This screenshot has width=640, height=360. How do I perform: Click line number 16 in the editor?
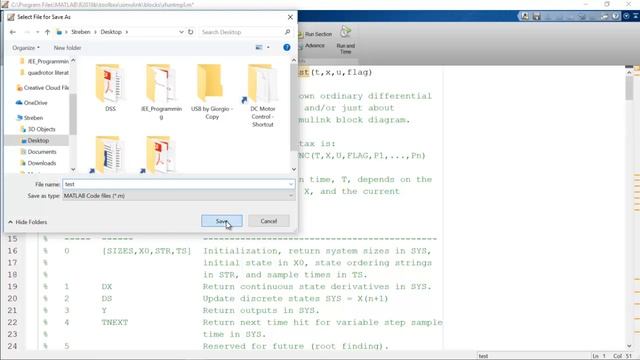(13, 251)
